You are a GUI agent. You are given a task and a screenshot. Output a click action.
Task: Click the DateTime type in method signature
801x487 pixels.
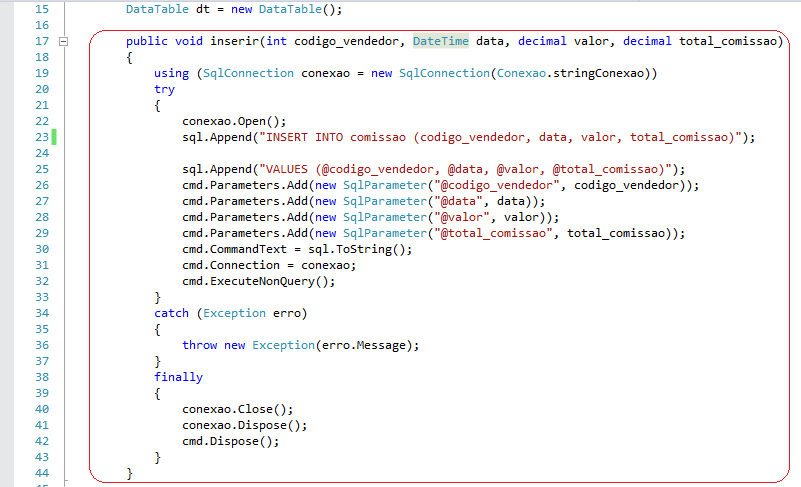(441, 41)
